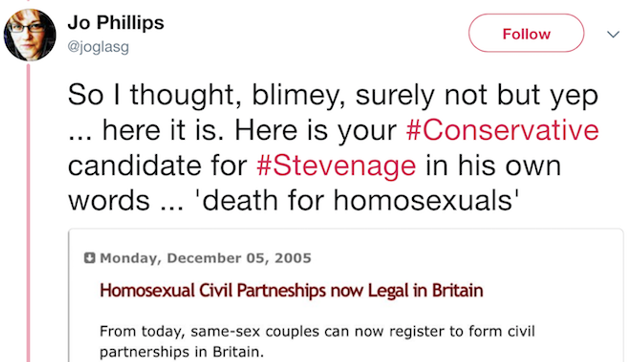Follow the account via the outlined button
This screenshot has width=644, height=362.
click(526, 33)
